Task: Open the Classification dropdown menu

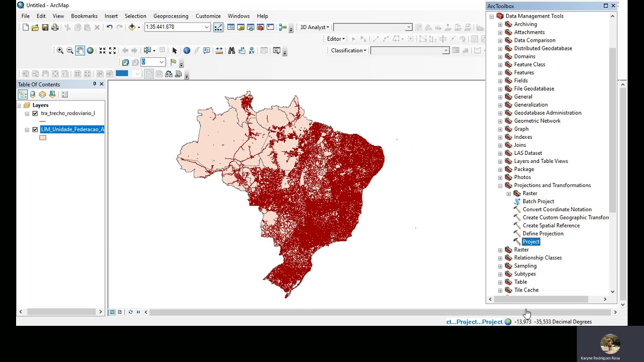Action: point(349,50)
